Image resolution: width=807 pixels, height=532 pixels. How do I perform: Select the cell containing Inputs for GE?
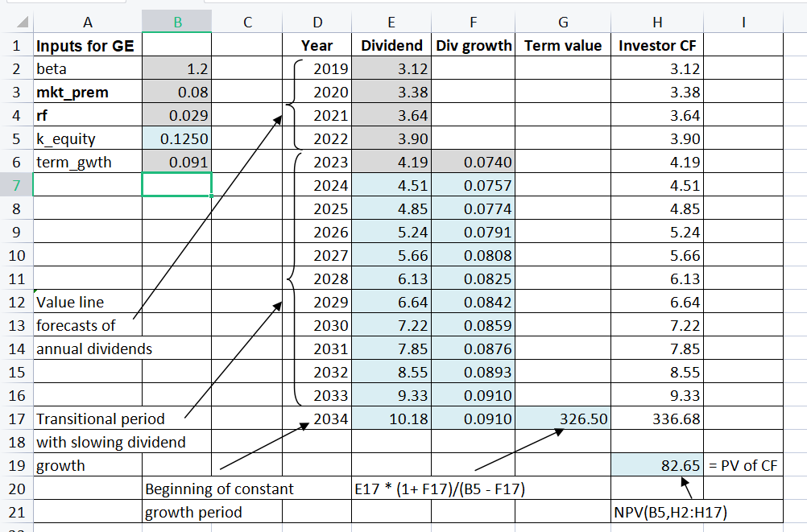[x=87, y=46]
